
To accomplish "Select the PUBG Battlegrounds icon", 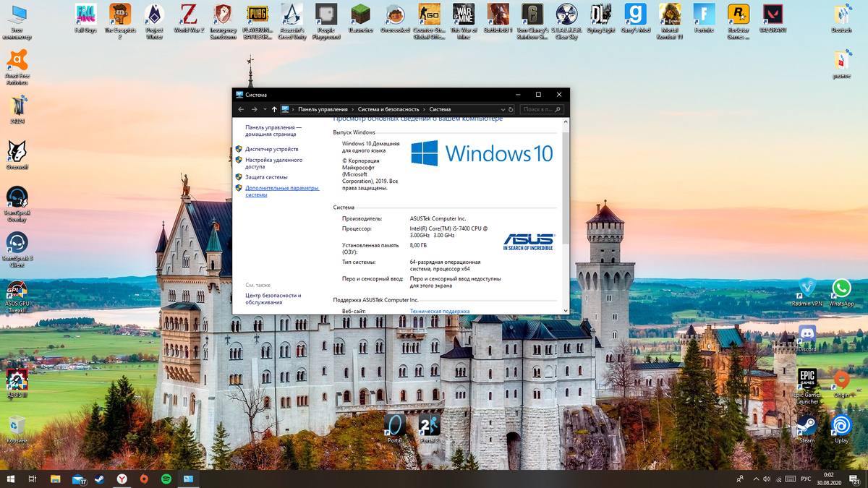I will (257, 20).
